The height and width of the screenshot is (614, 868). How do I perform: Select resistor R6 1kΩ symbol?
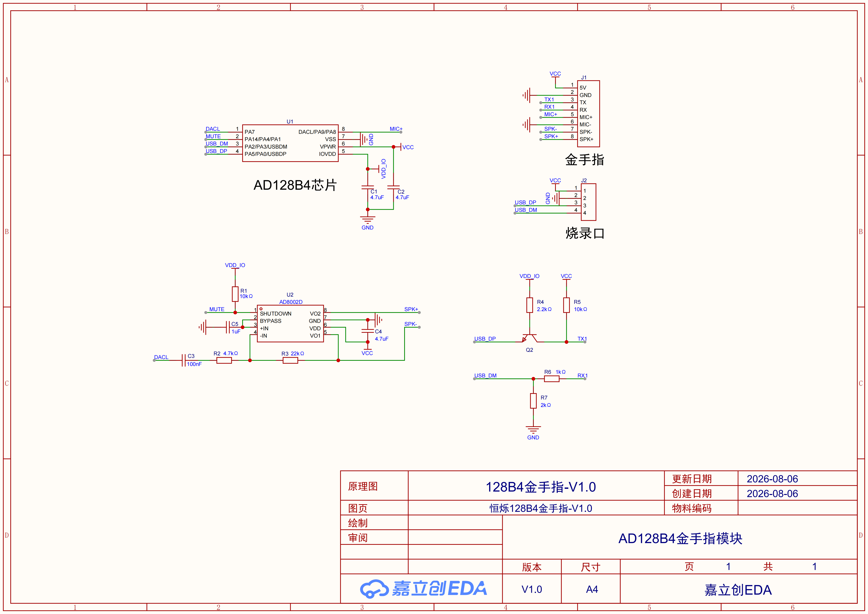552,379
